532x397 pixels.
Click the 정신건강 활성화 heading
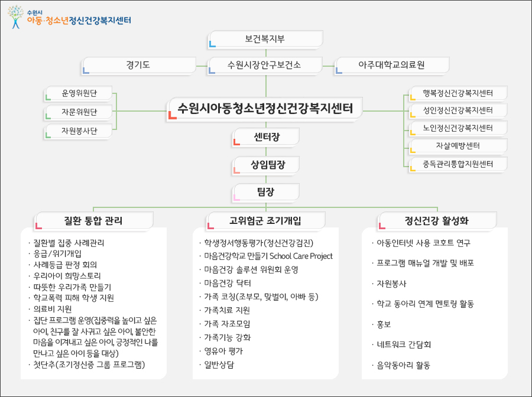pos(437,221)
